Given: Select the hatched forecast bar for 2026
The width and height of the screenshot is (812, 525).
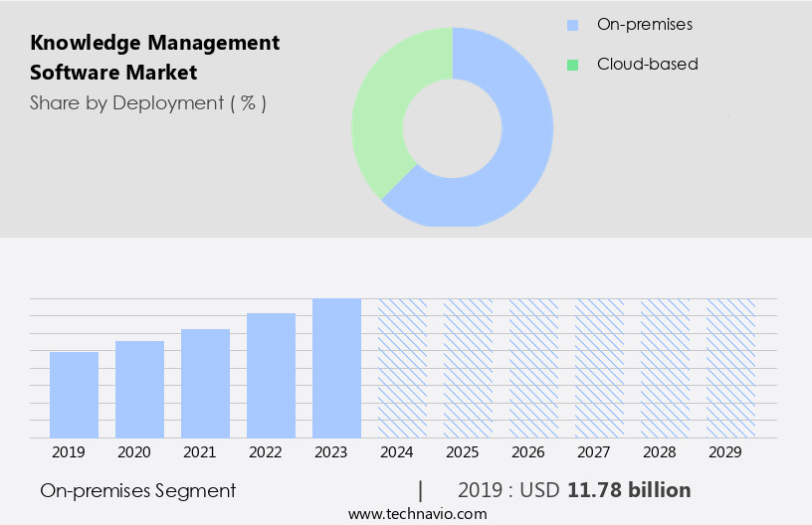Looking at the screenshot, I should click(x=533, y=368).
